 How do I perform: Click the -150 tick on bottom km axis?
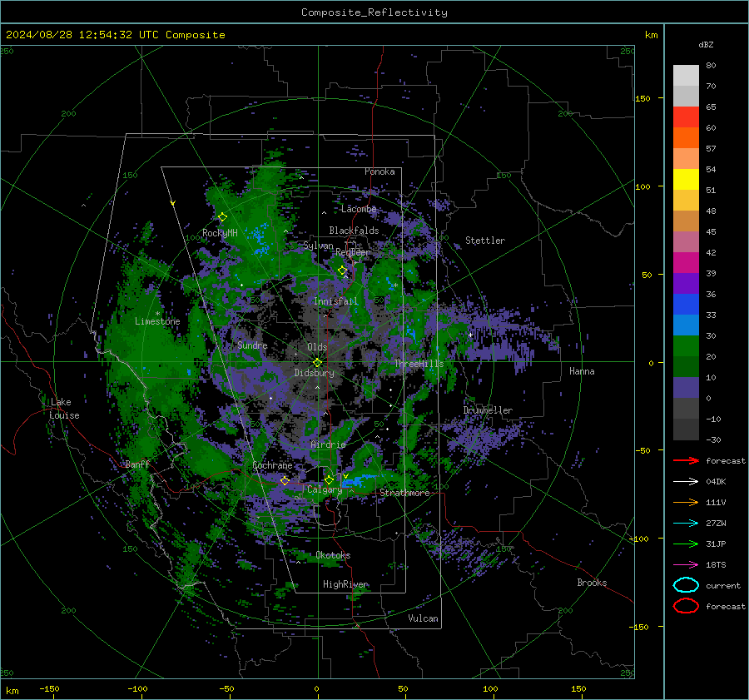[49, 688]
